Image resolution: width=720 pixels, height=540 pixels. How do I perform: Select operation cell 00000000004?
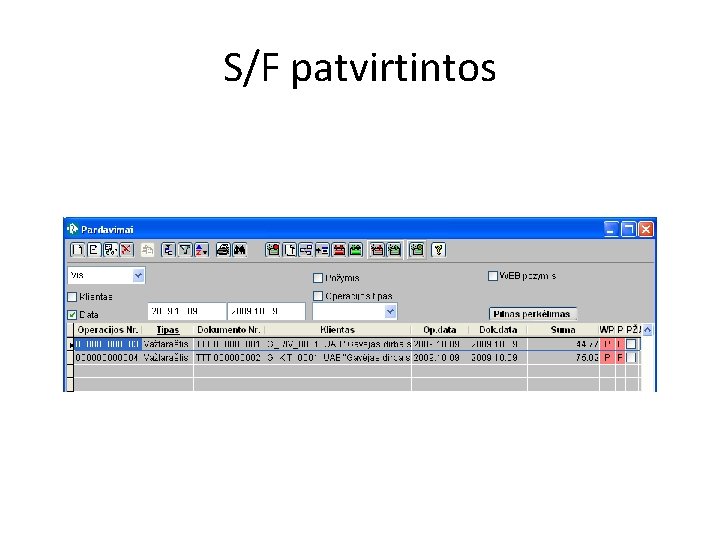point(107,358)
